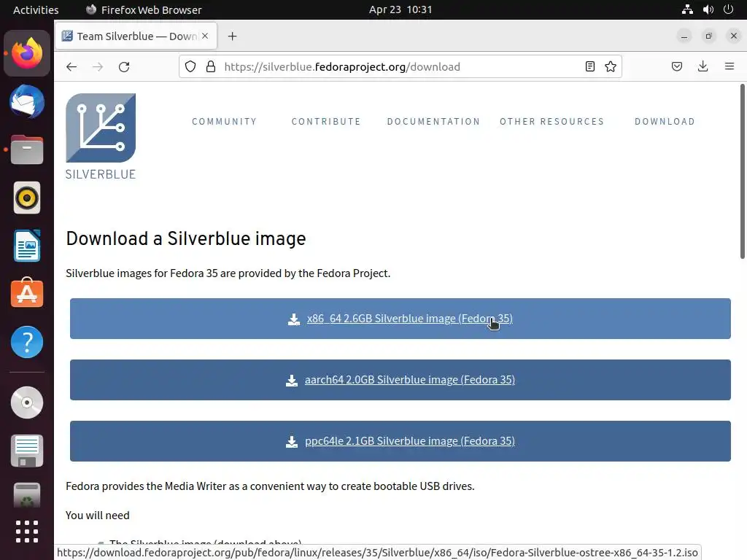This screenshot has width=747, height=560.
Task: Bookmark this page with the star
Action: click(611, 66)
